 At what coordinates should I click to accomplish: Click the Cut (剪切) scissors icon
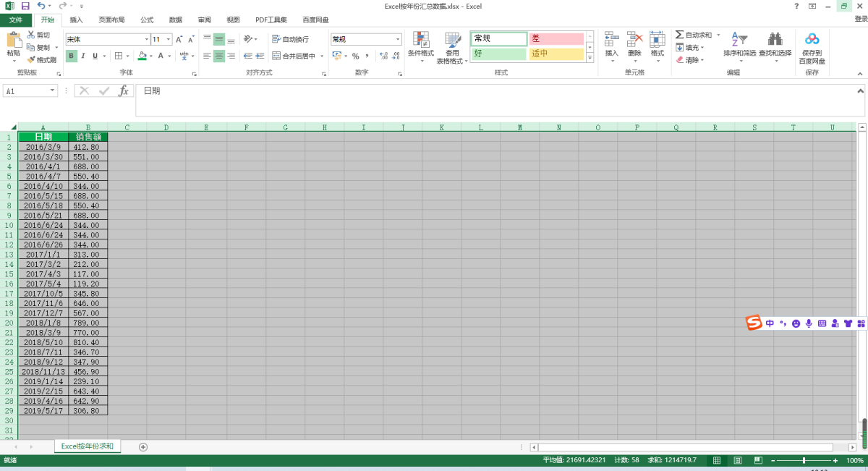(31, 35)
